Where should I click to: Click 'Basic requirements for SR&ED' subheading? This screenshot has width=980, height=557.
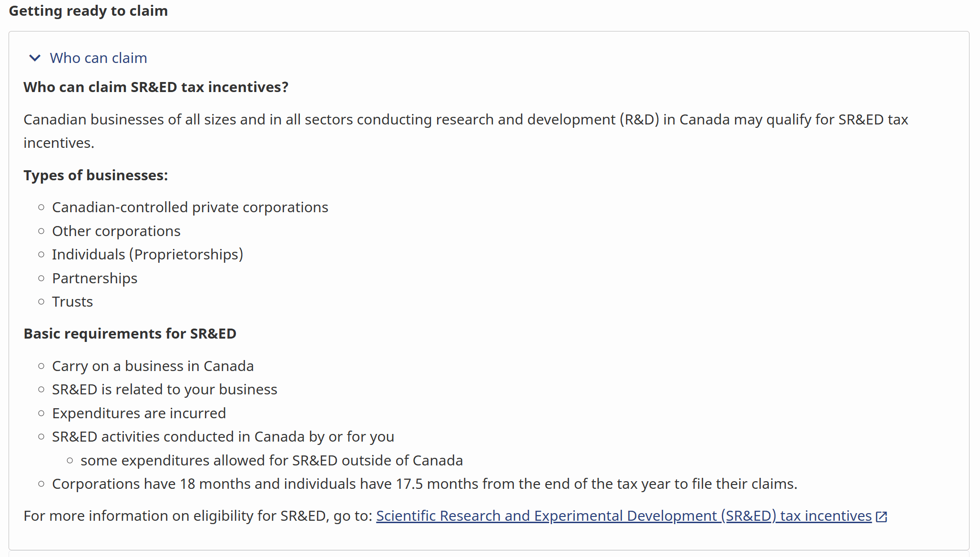130,334
